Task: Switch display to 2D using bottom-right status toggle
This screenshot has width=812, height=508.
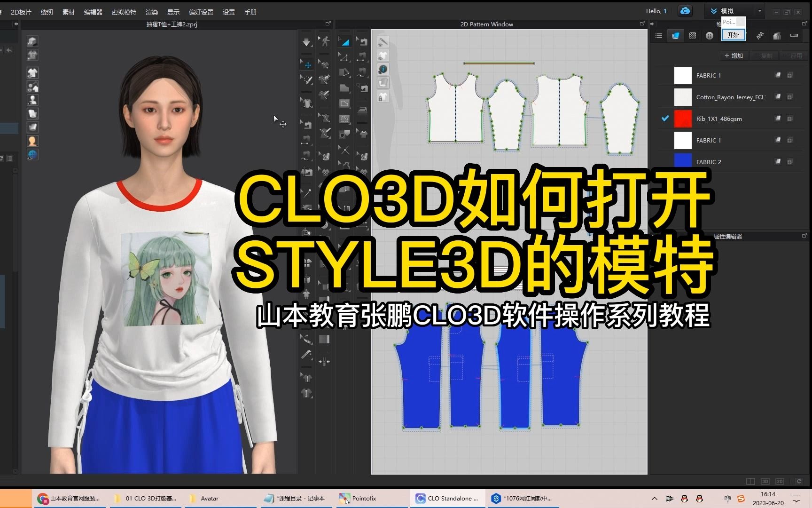Action: (780, 481)
